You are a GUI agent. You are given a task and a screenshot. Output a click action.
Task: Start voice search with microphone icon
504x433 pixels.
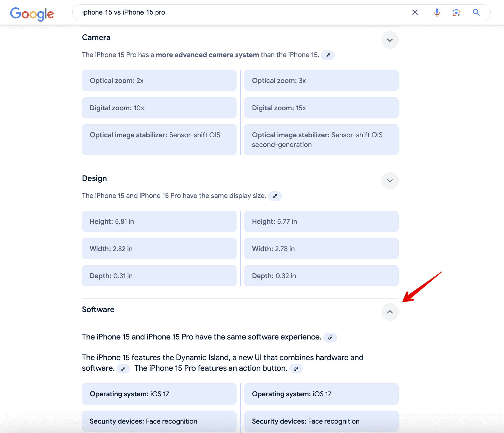tap(437, 12)
